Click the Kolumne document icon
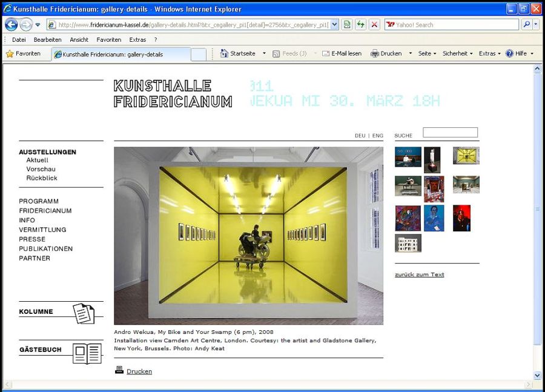Screen dimensions: 545x392 84,313
